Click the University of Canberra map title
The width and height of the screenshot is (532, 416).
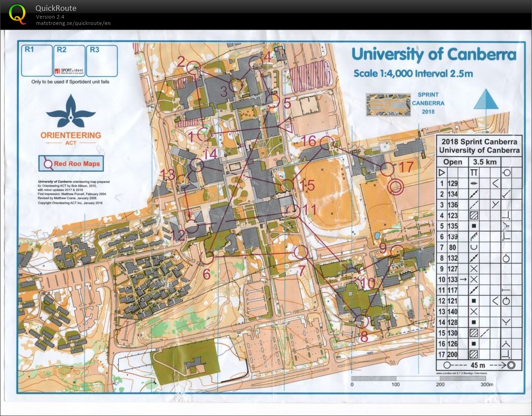pyautogui.click(x=433, y=54)
